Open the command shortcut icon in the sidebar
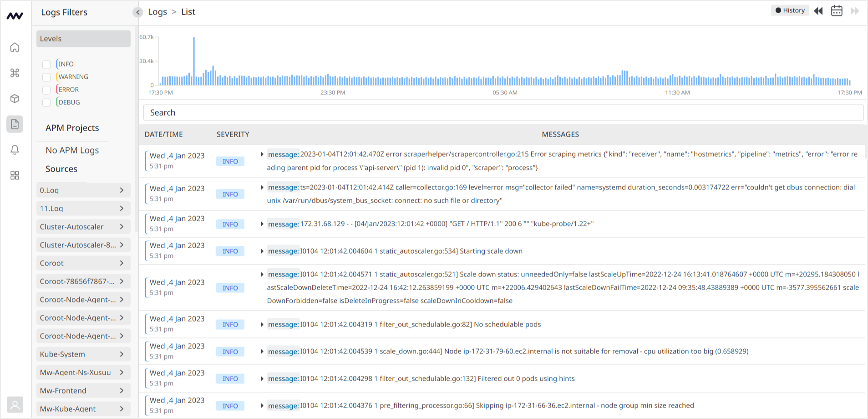This screenshot has height=419, width=868. tap(15, 73)
